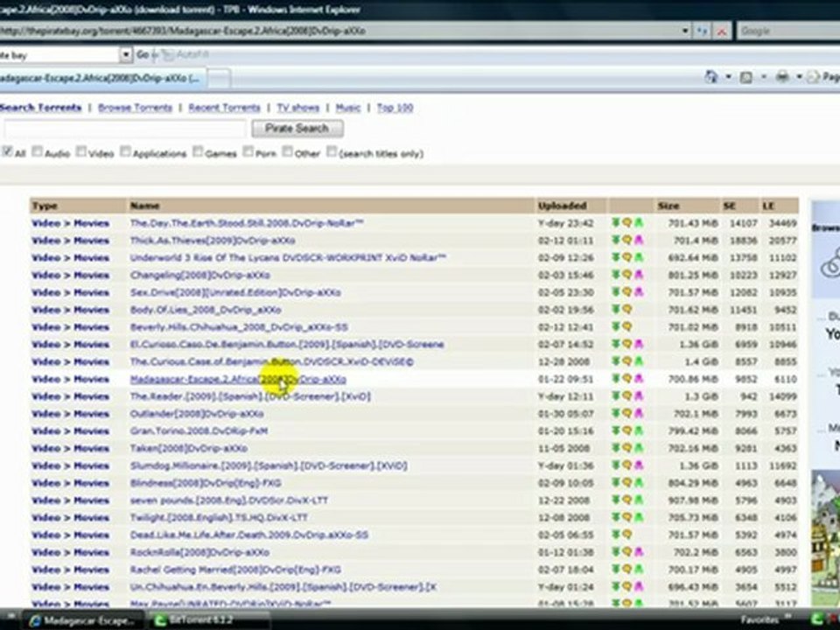Click the Home icon in the IE toolbar
840x630 pixels.
click(x=711, y=77)
